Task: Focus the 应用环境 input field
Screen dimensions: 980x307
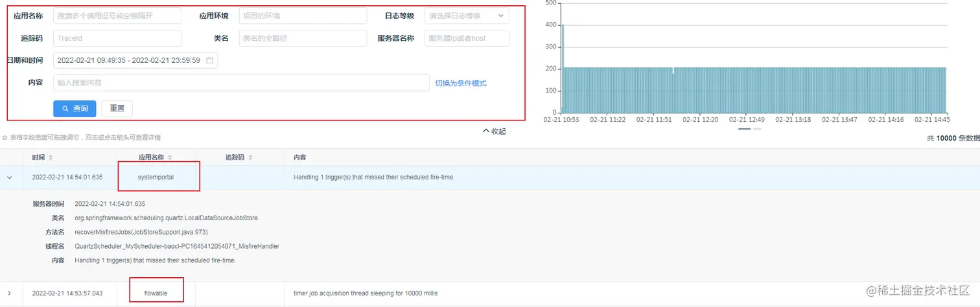Action: coord(303,16)
